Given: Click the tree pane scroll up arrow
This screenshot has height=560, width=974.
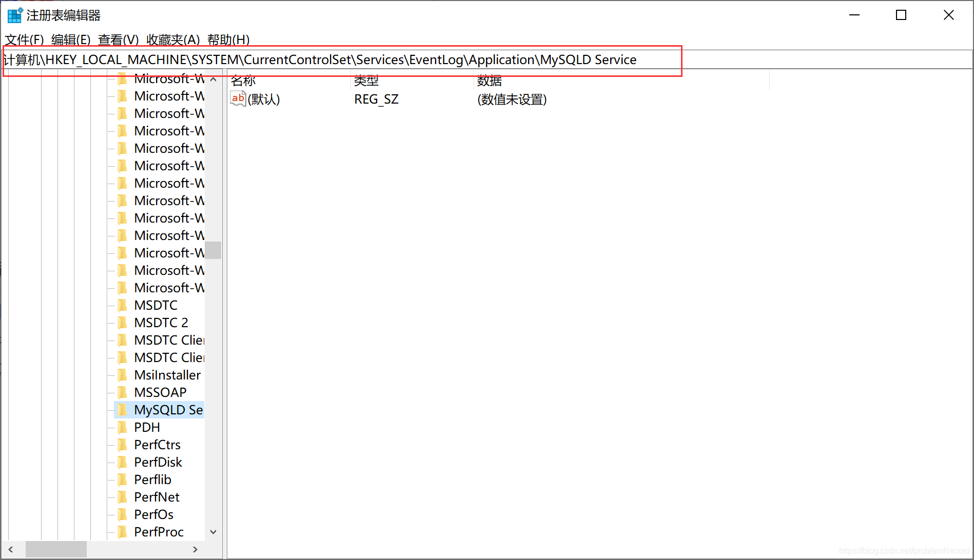Looking at the screenshot, I should tap(213, 79).
